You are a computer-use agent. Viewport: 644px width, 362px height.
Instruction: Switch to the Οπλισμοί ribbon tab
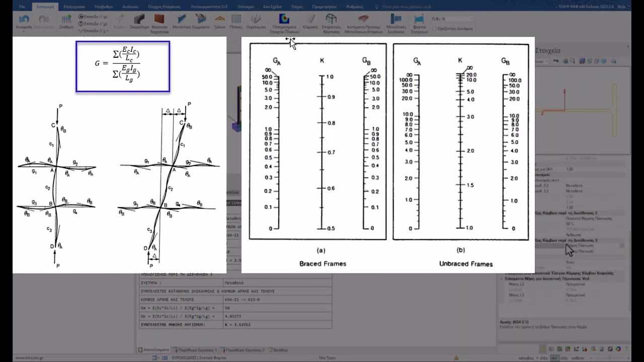point(246,7)
